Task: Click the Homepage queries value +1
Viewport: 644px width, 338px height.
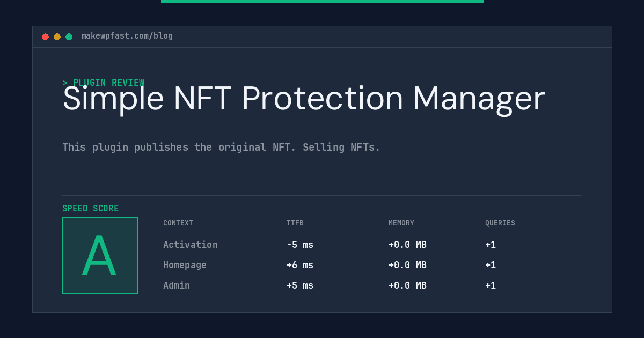Action: (x=491, y=265)
